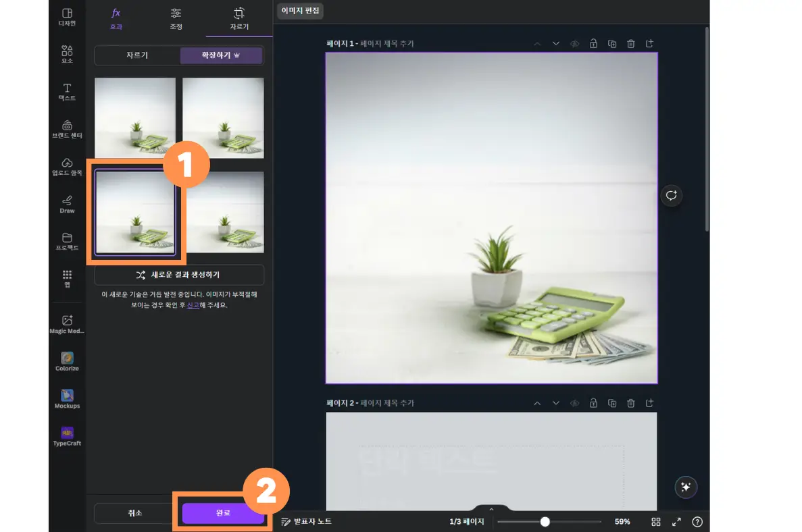Image resolution: width=802 pixels, height=532 pixels.
Task: Choose the second expanded image result
Action: click(x=223, y=117)
